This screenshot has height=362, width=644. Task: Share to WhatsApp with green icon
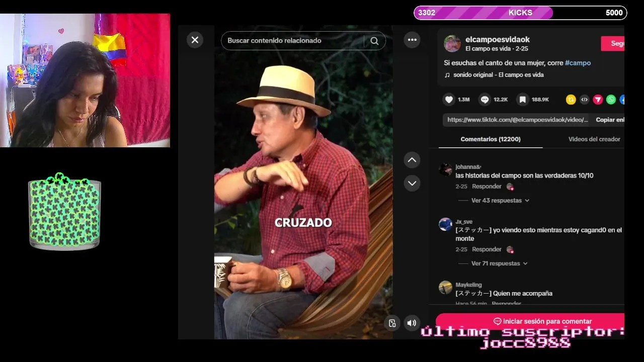point(611,100)
